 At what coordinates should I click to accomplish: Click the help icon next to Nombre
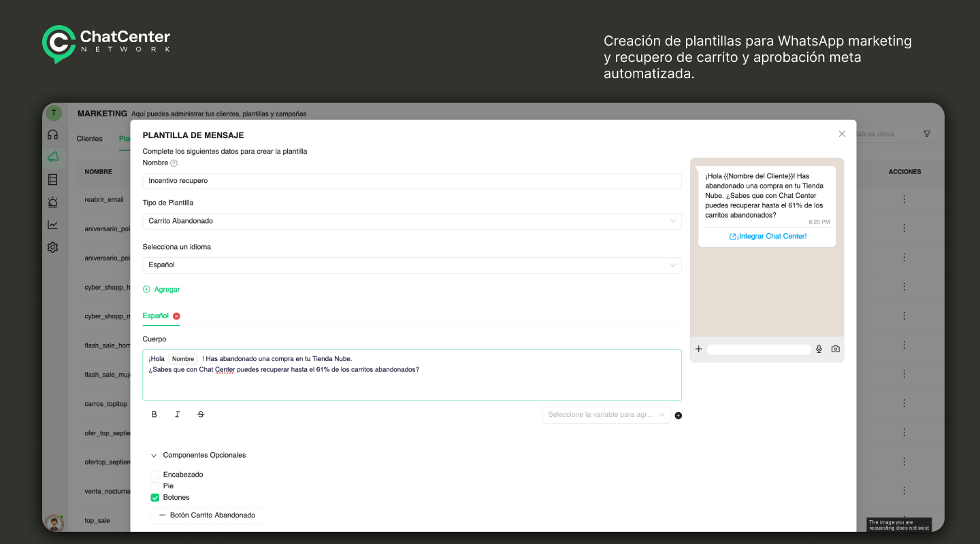point(174,163)
